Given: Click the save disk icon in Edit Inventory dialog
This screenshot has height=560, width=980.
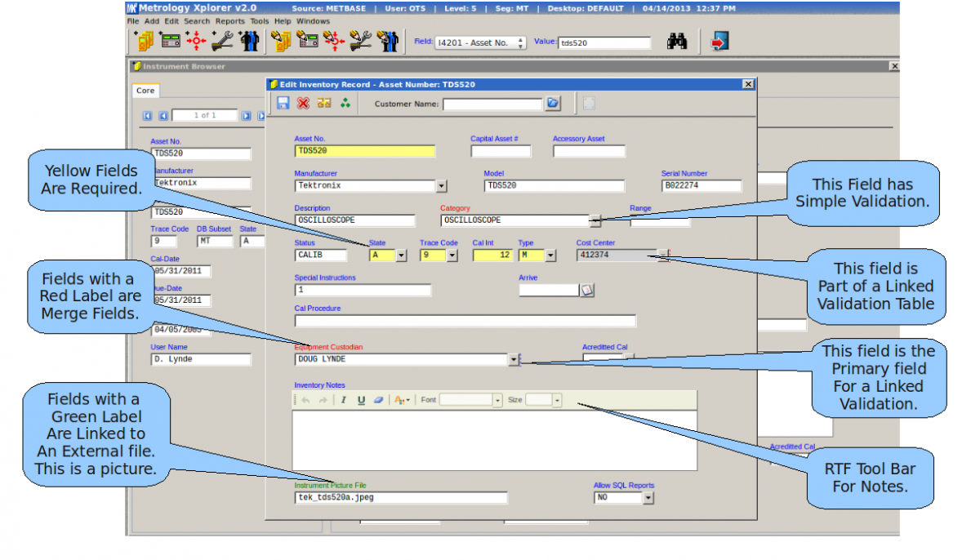Looking at the screenshot, I should [x=283, y=104].
